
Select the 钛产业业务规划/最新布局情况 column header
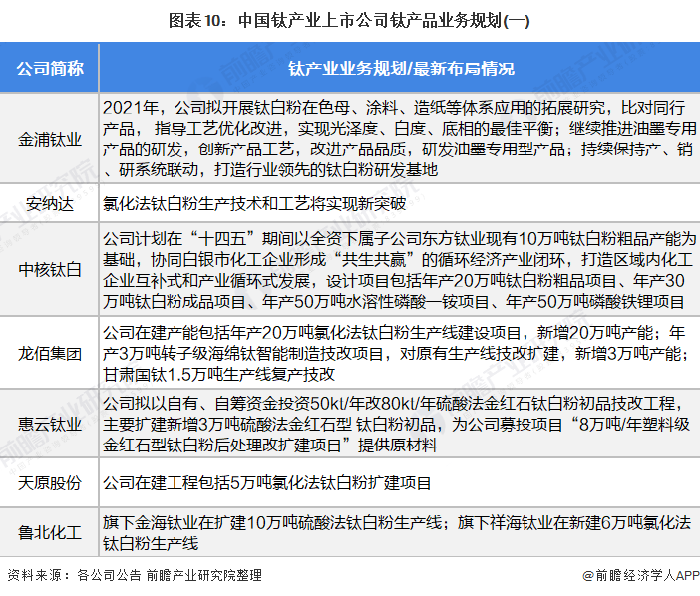pyautogui.click(x=401, y=69)
